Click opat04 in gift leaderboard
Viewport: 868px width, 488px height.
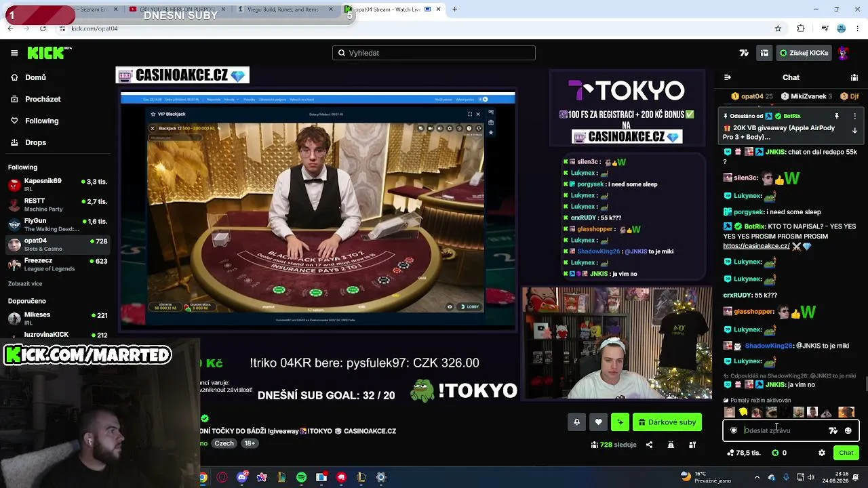pyautogui.click(x=752, y=96)
